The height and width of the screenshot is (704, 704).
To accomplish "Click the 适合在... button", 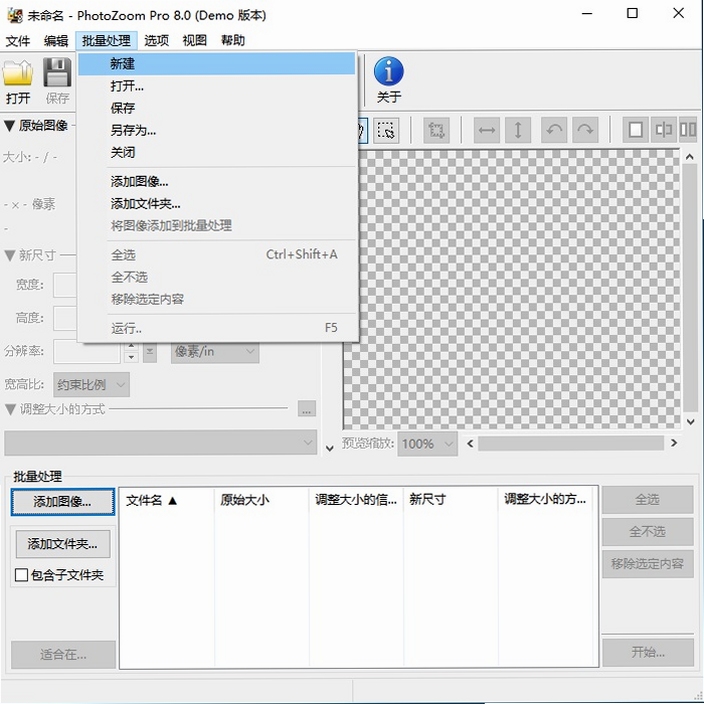I will [x=63, y=655].
